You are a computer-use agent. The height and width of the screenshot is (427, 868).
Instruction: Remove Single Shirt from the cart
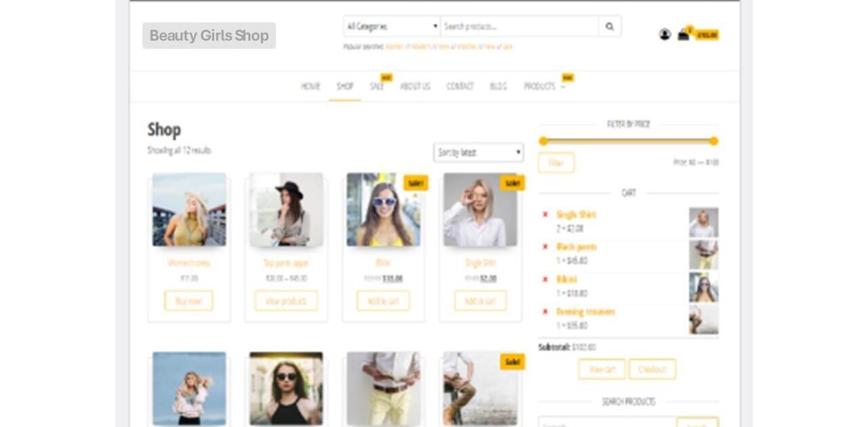[x=545, y=215]
